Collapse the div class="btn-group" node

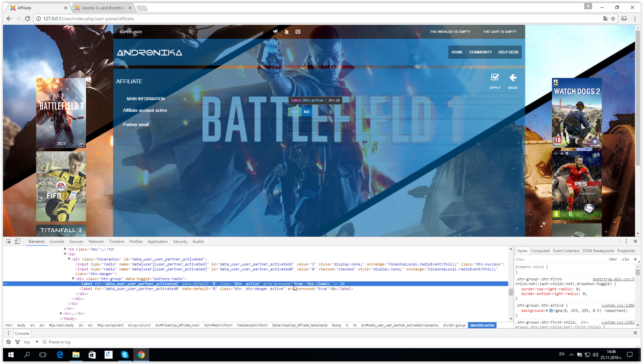[x=73, y=279]
